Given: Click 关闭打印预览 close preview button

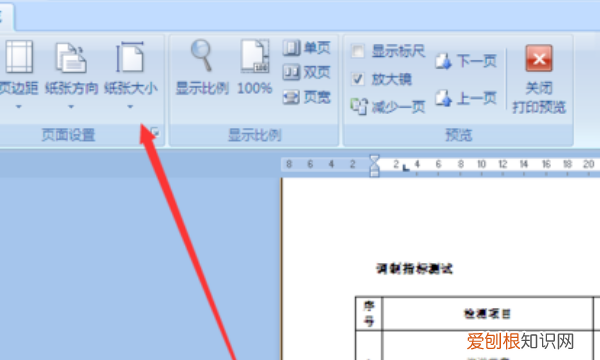Looking at the screenshot, I should [539, 79].
